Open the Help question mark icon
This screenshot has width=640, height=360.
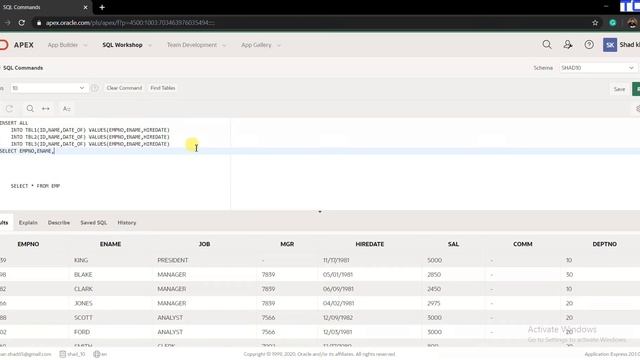pyautogui.click(x=589, y=44)
